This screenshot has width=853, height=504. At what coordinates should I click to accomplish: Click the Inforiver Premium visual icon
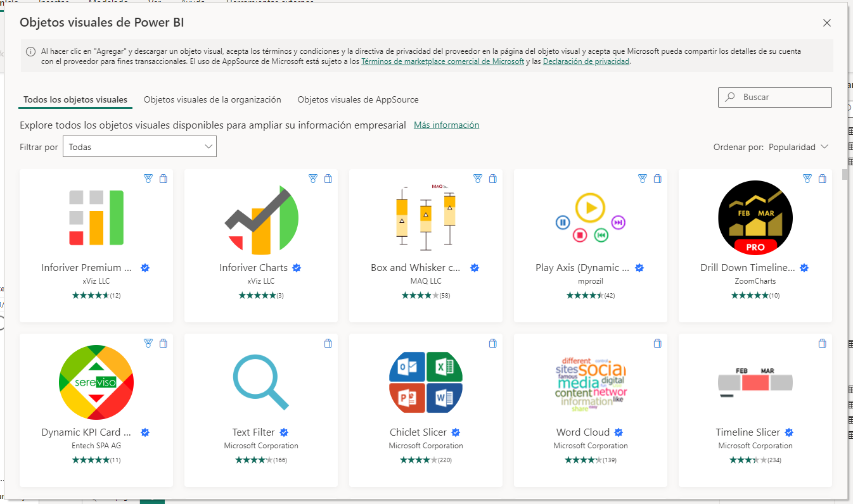click(96, 217)
